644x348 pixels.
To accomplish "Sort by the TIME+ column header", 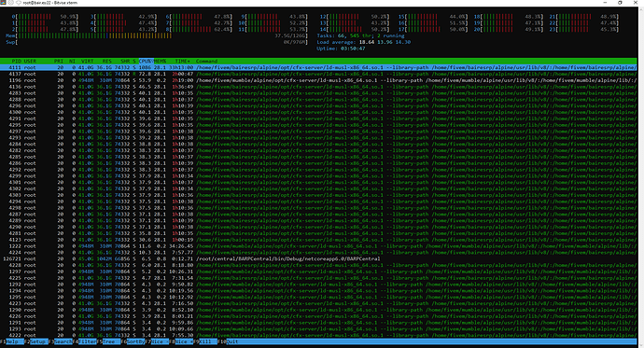I will [x=182, y=62].
